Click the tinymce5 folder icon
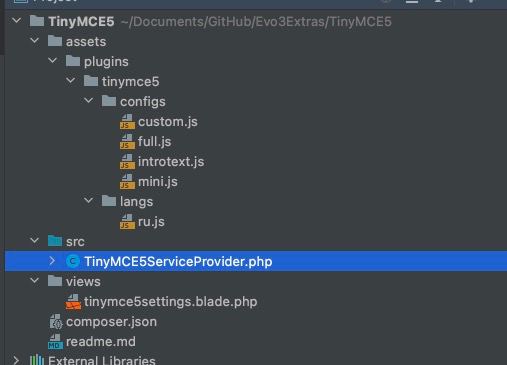507x365 pixels. tap(91, 81)
